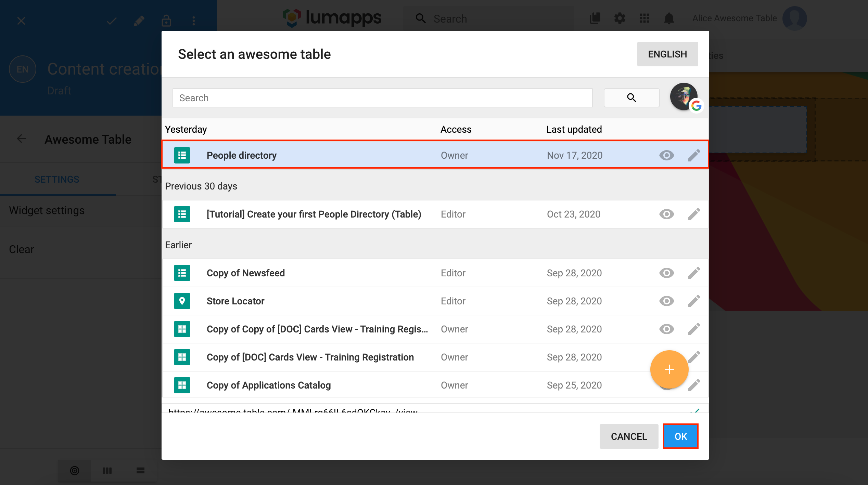The image size is (868, 485).
Task: Edit Store Locator with pencil icon
Action: pyautogui.click(x=694, y=301)
